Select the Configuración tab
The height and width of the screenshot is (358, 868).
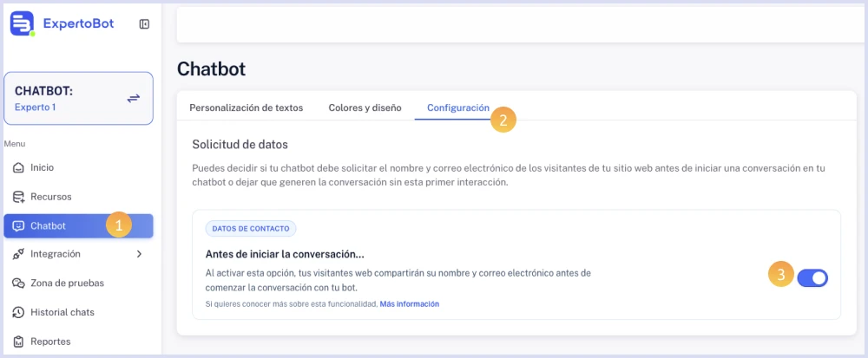tap(458, 107)
